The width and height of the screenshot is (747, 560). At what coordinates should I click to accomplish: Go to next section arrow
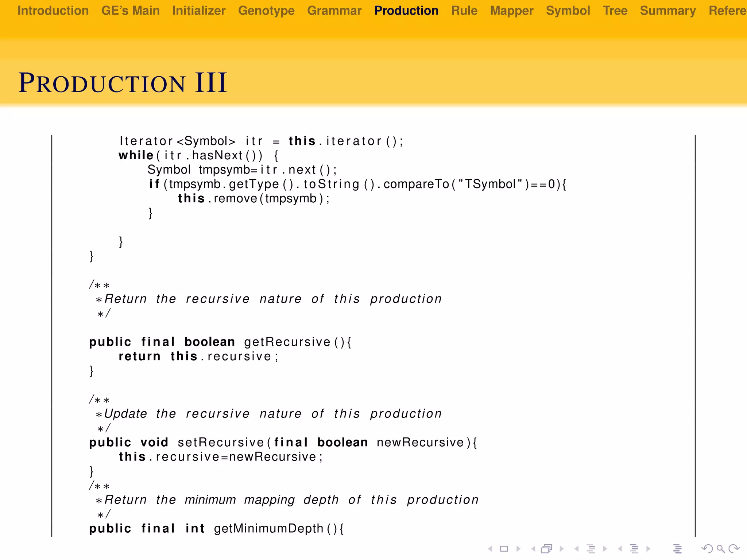[x=648, y=549]
